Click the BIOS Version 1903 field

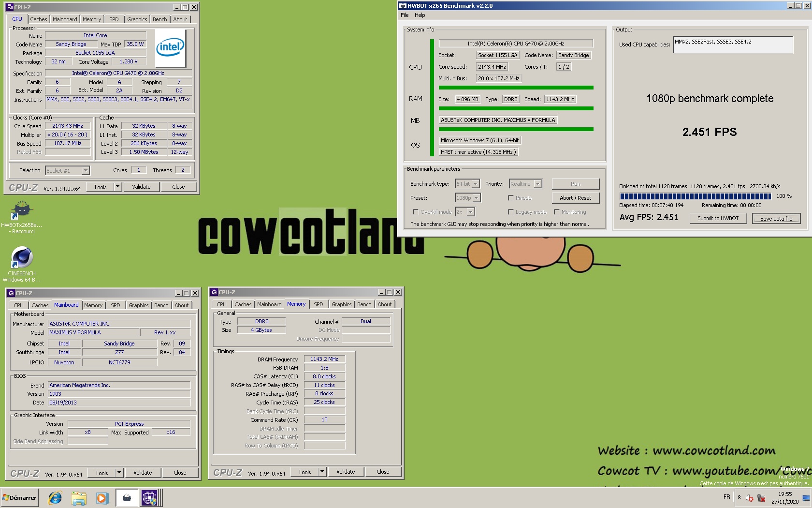pos(119,394)
